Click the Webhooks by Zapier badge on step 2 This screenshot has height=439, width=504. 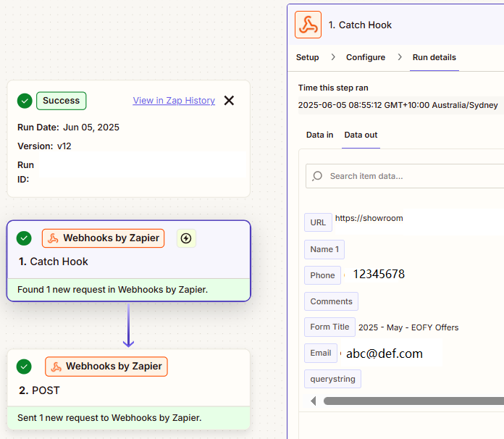pos(106,367)
